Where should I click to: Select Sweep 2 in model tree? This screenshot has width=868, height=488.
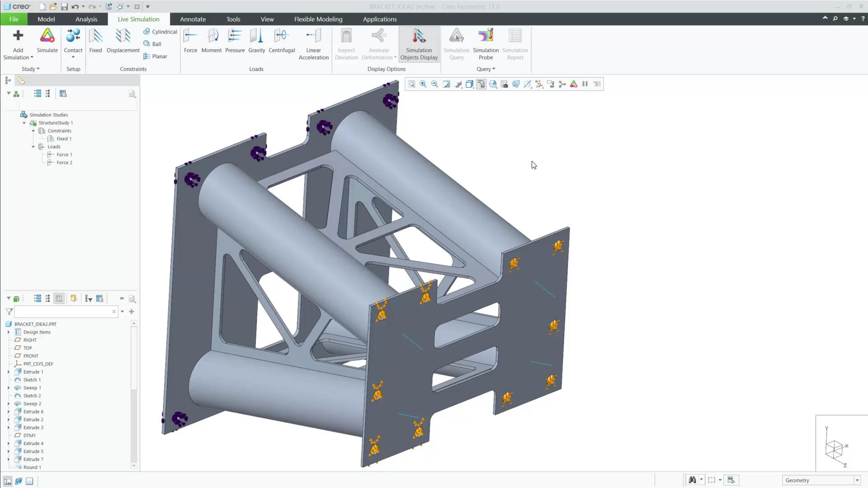coord(32,404)
